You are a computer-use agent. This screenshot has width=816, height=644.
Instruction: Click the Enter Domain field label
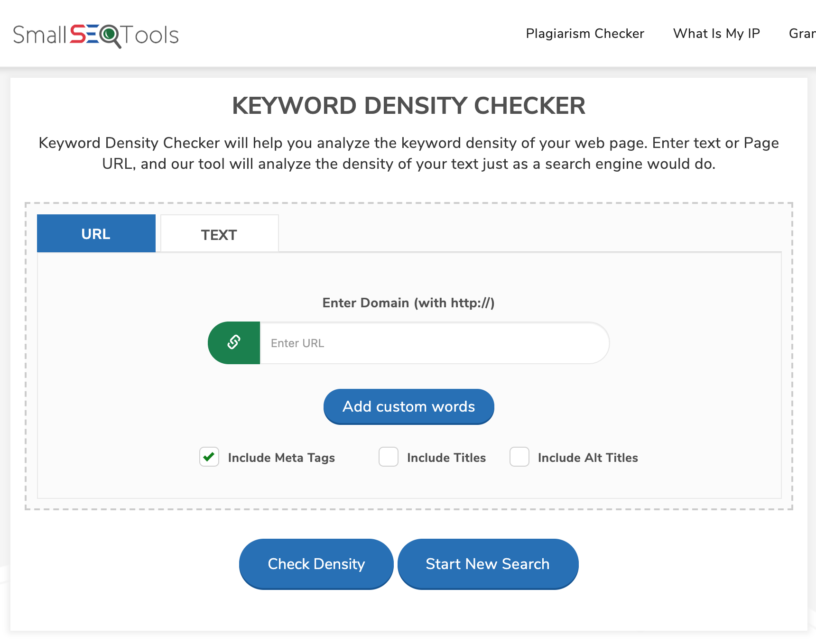[408, 303]
